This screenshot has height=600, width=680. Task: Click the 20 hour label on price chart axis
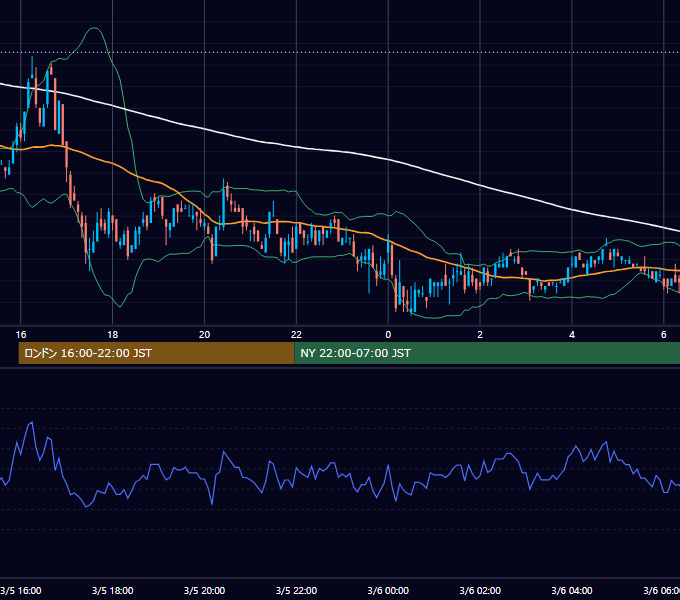point(204,335)
